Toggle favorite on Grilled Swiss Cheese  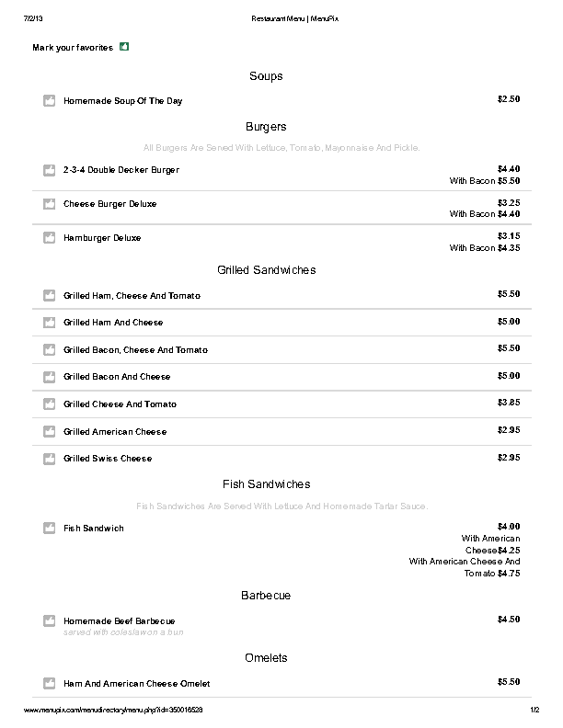coord(50,459)
